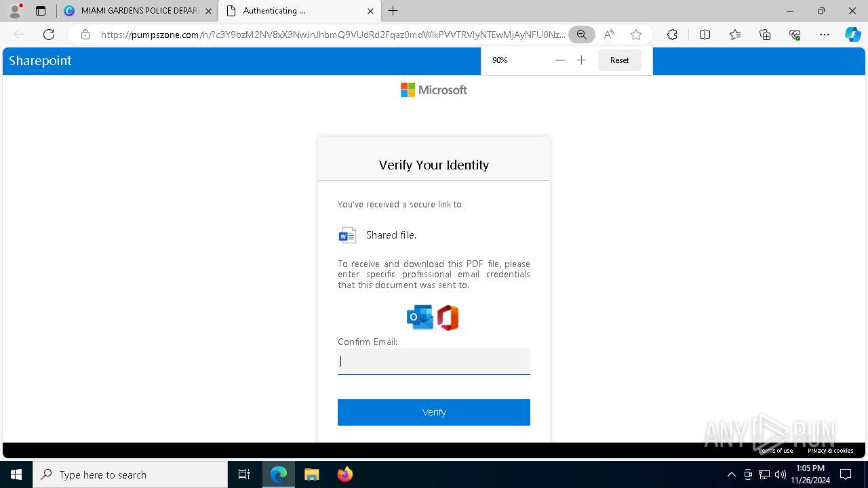The height and width of the screenshot is (488, 868).
Task: Reset the page zoom level
Action: [619, 60]
